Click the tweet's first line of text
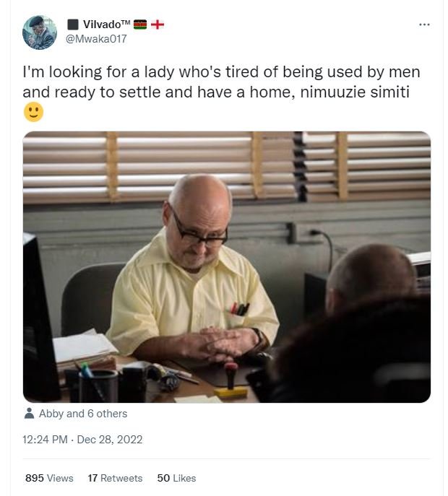 coord(220,73)
